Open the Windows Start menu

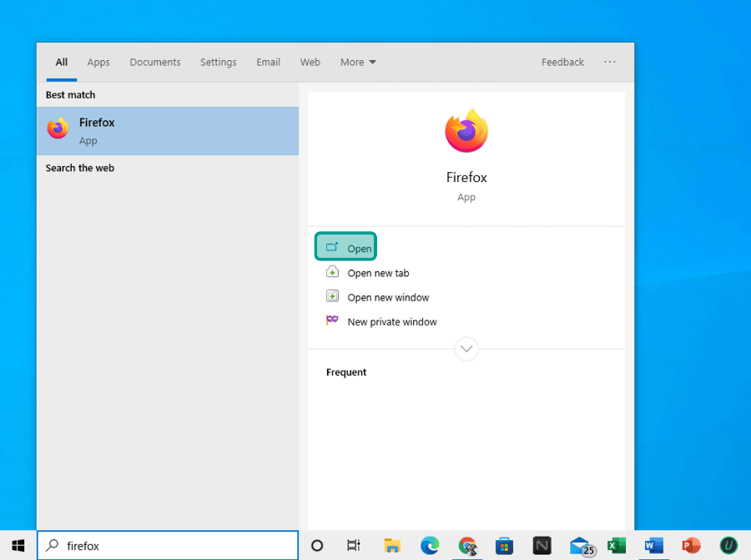[x=18, y=545]
